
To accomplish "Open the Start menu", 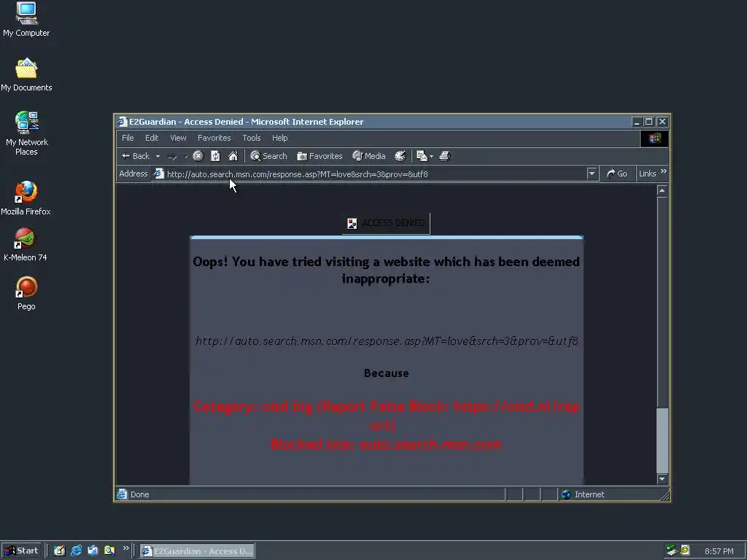I will pos(21,551).
